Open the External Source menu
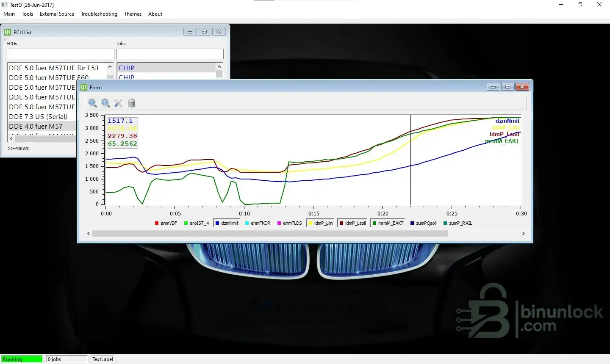 coord(57,14)
